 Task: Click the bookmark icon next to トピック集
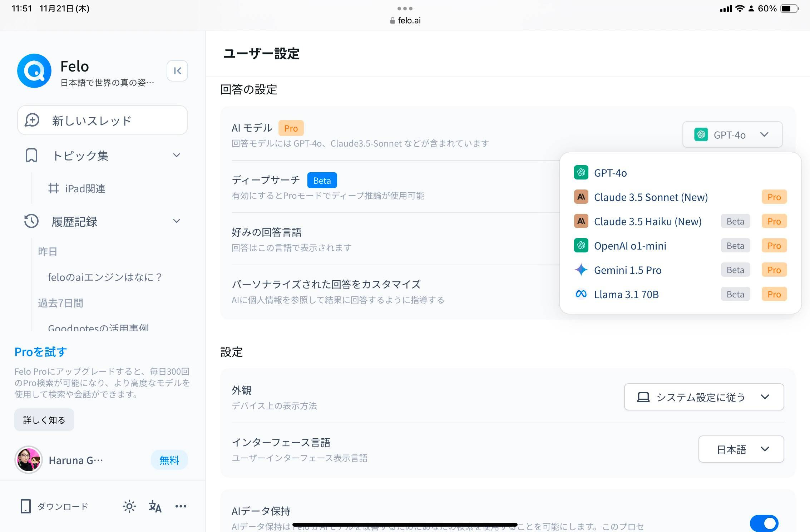31,156
